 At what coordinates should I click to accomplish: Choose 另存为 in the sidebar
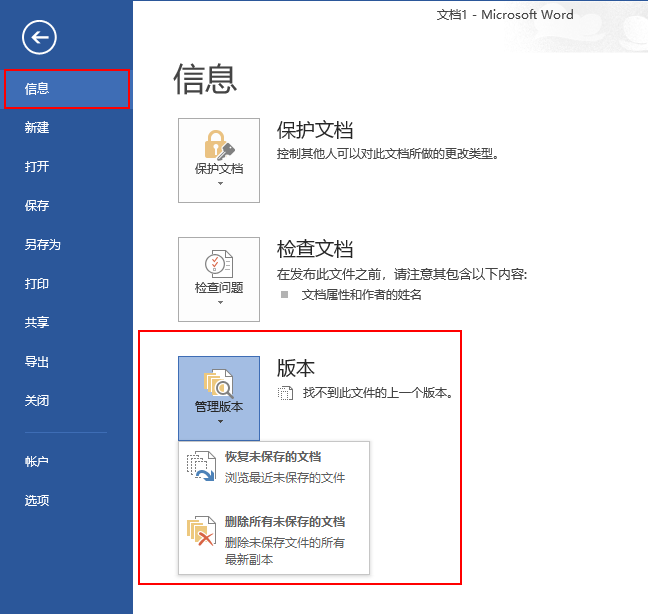(43, 245)
